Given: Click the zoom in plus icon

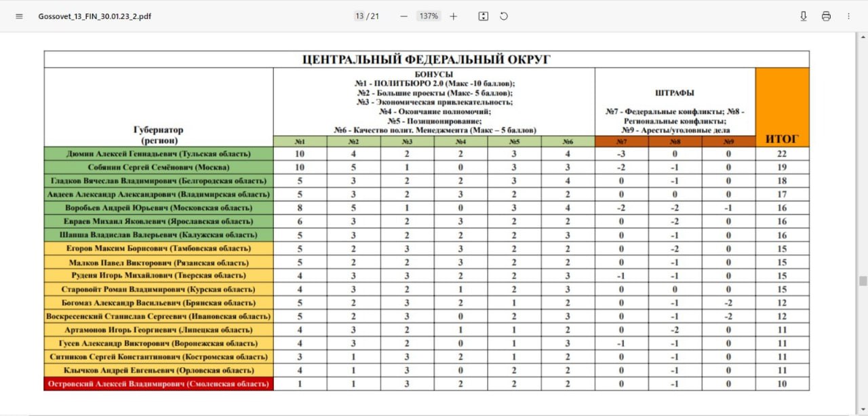Looking at the screenshot, I should [x=454, y=16].
